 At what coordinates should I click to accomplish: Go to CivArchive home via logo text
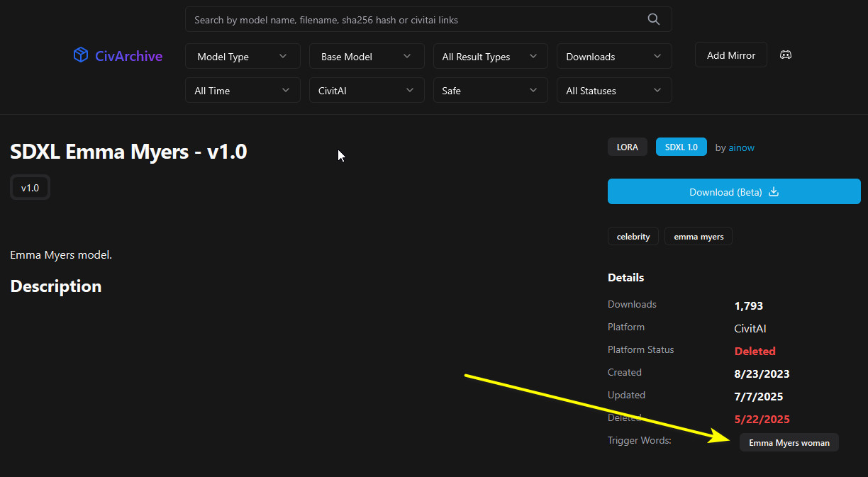pos(129,55)
